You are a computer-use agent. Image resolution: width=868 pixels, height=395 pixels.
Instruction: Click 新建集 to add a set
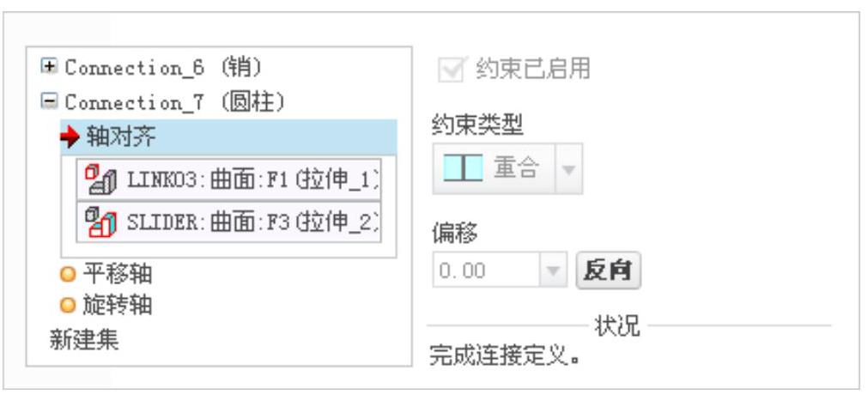84,339
